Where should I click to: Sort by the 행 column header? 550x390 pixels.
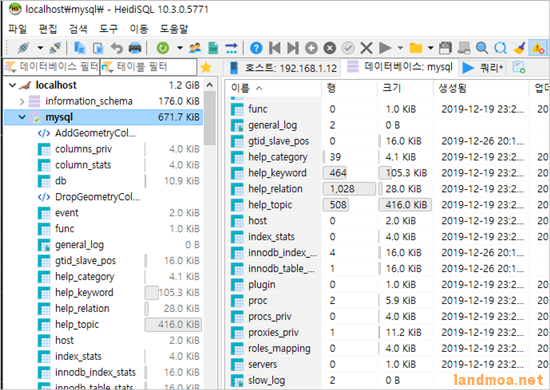pyautogui.click(x=349, y=88)
